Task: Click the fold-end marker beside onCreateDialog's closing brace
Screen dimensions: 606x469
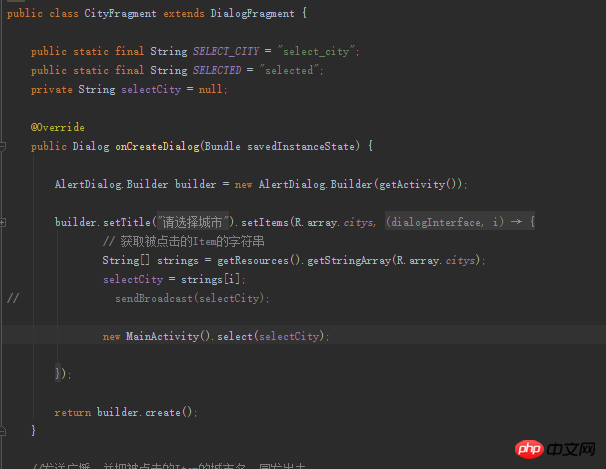Action: point(2,431)
